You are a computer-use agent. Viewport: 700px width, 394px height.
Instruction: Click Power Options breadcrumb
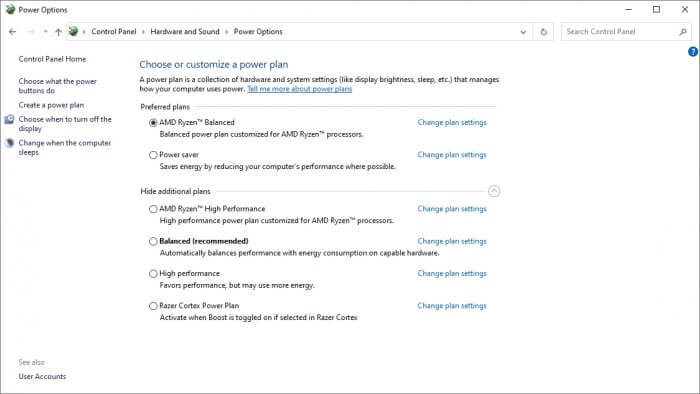[258, 32]
